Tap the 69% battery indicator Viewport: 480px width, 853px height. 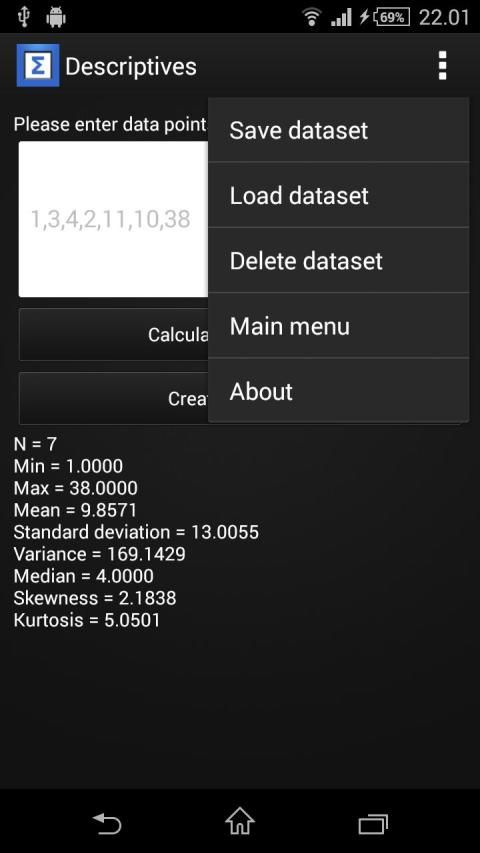click(x=391, y=17)
